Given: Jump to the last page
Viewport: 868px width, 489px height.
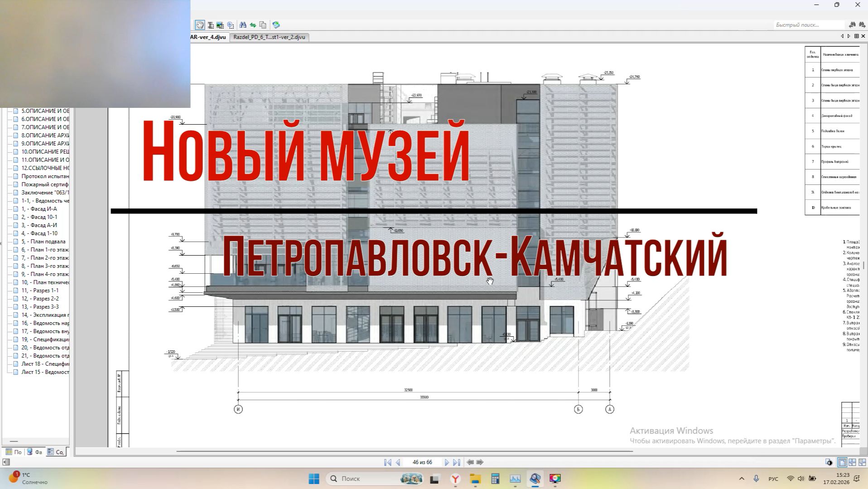Looking at the screenshot, I should pos(457,462).
